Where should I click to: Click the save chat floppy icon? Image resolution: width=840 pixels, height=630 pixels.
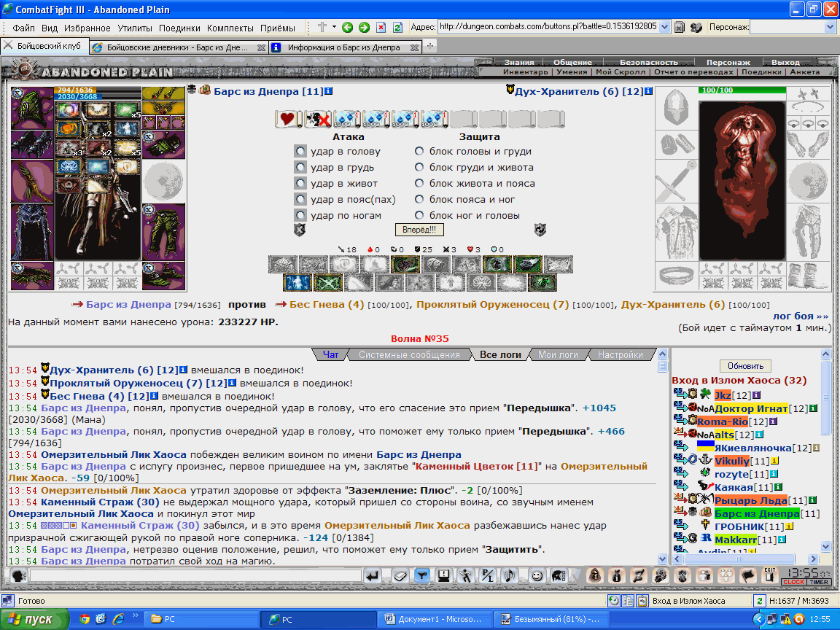tap(443, 576)
